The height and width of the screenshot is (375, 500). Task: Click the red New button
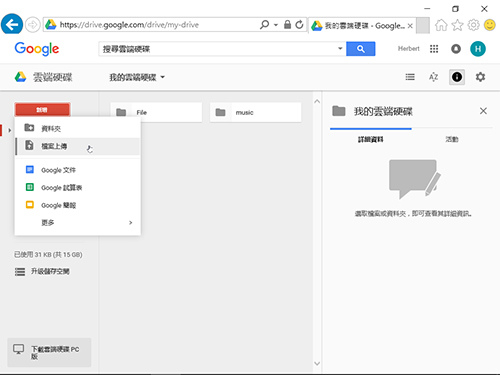(42, 110)
